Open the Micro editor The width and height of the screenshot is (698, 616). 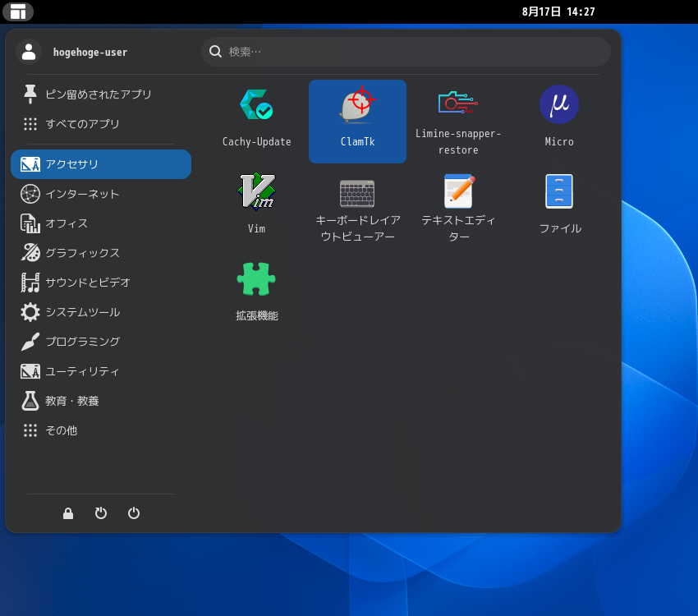(559, 121)
